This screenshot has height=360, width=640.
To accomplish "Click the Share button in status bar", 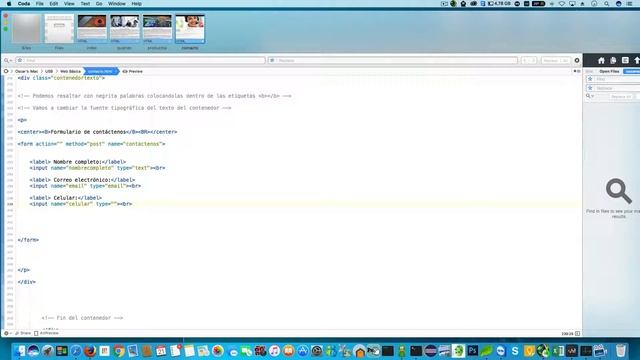I will click(23, 333).
